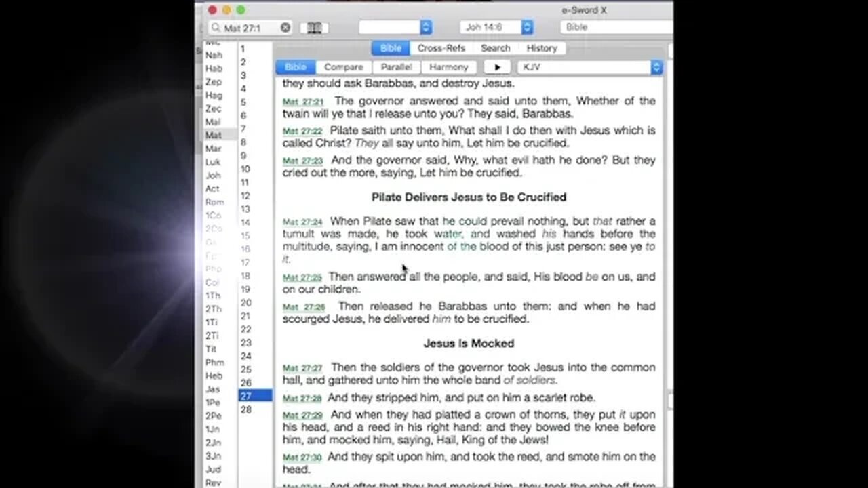This screenshot has height=488, width=868.
Task: Open verse link Mat 27:30
Action: click(x=303, y=457)
